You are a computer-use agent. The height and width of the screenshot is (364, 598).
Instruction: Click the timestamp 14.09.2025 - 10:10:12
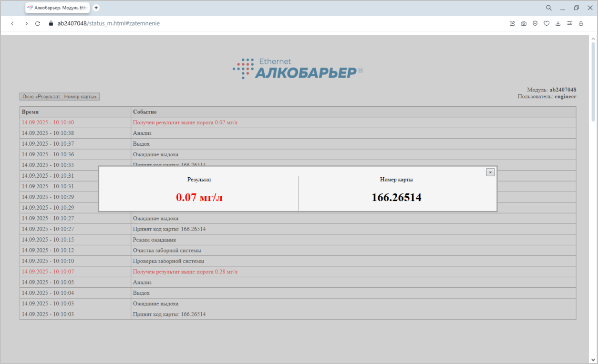(x=48, y=250)
